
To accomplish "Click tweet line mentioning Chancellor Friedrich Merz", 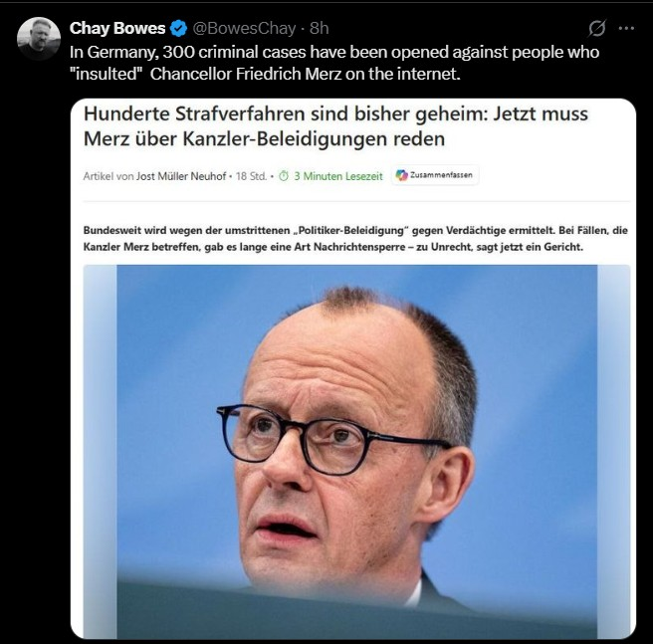I will (265, 74).
